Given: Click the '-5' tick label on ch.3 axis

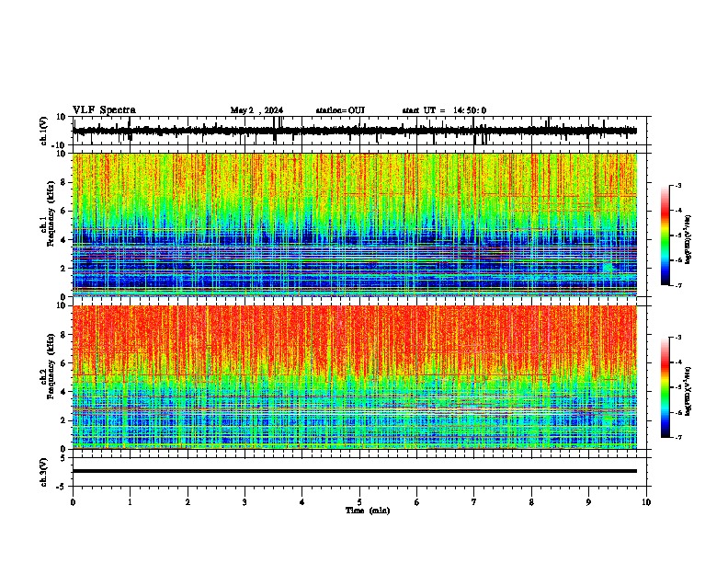Looking at the screenshot, I should (62, 487).
